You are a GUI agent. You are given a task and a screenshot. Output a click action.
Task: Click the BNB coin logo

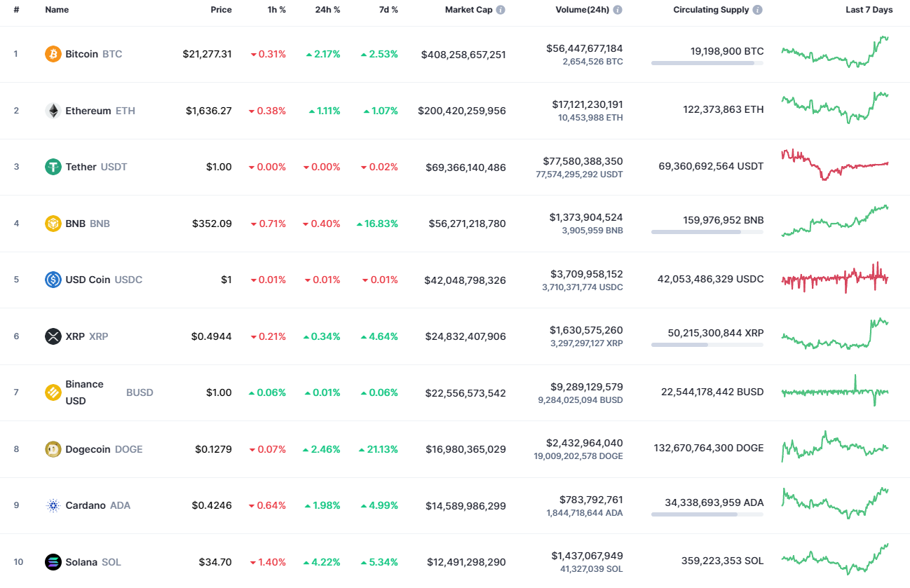53,224
